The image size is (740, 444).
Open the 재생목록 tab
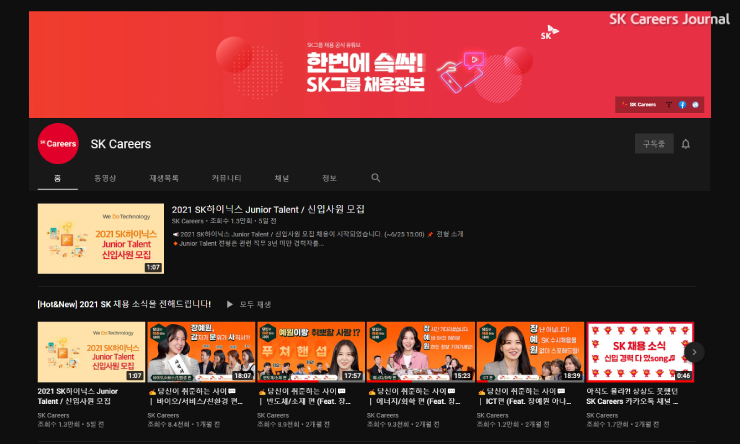click(x=164, y=178)
